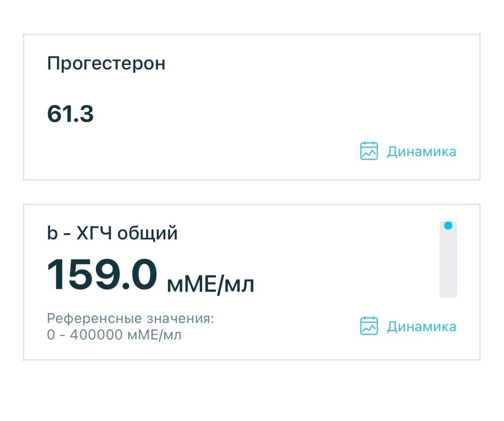Open Динамика for hCG results
The width and height of the screenshot is (504, 421).
[x=421, y=325]
